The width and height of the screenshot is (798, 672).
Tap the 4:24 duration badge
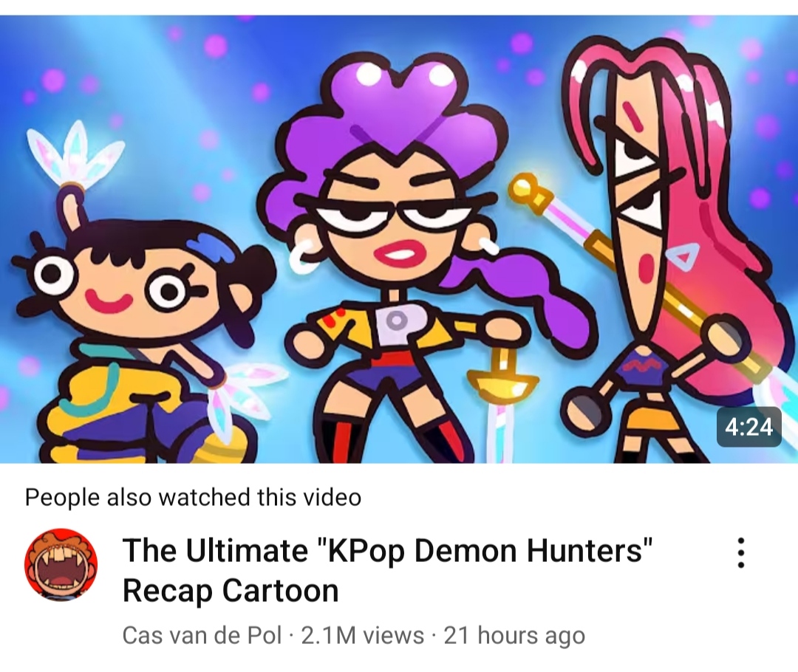[748, 427]
